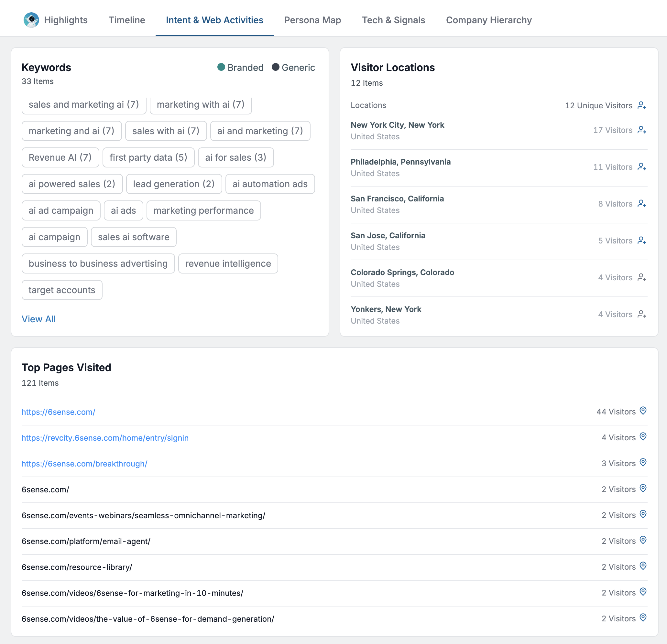Viewport: 667px width, 644px height.
Task: Click location pin for seamless-omnichannel-marketing row
Action: [643, 514]
